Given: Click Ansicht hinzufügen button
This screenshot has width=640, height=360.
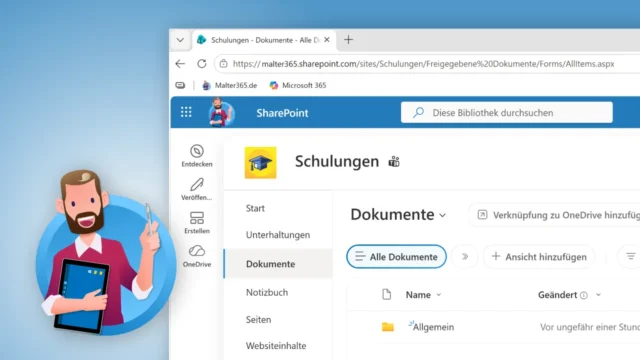Looking at the screenshot, I should 539,256.
